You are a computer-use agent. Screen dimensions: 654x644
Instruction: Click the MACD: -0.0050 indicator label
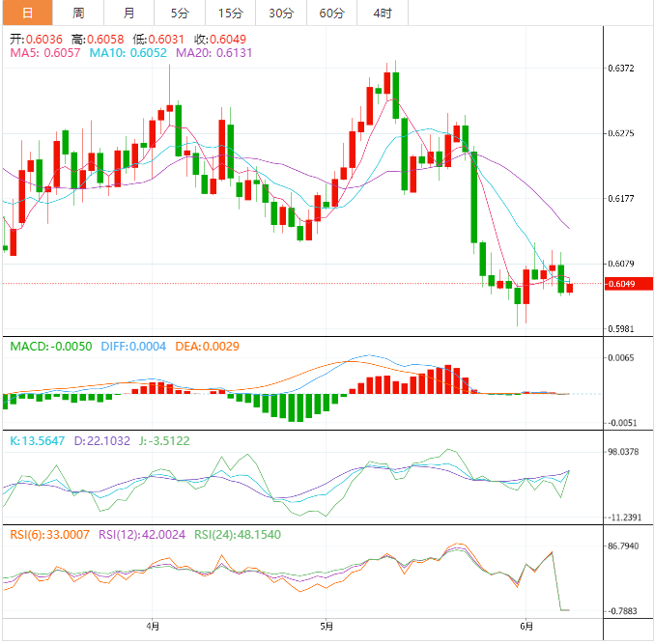tap(50, 346)
